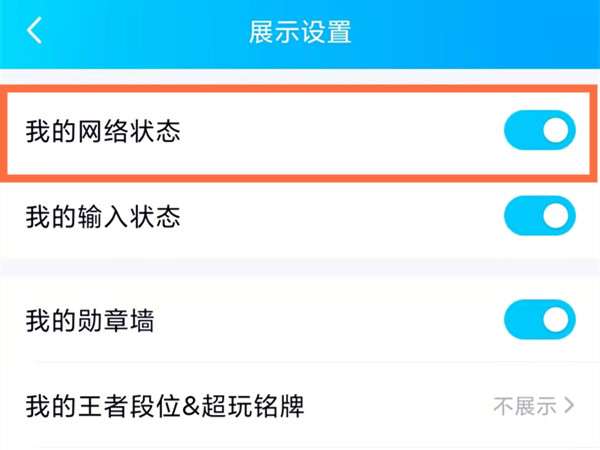
Task: Expand the 我的王者段位&超玩铭牌 chevron arrow
Action: click(570, 406)
